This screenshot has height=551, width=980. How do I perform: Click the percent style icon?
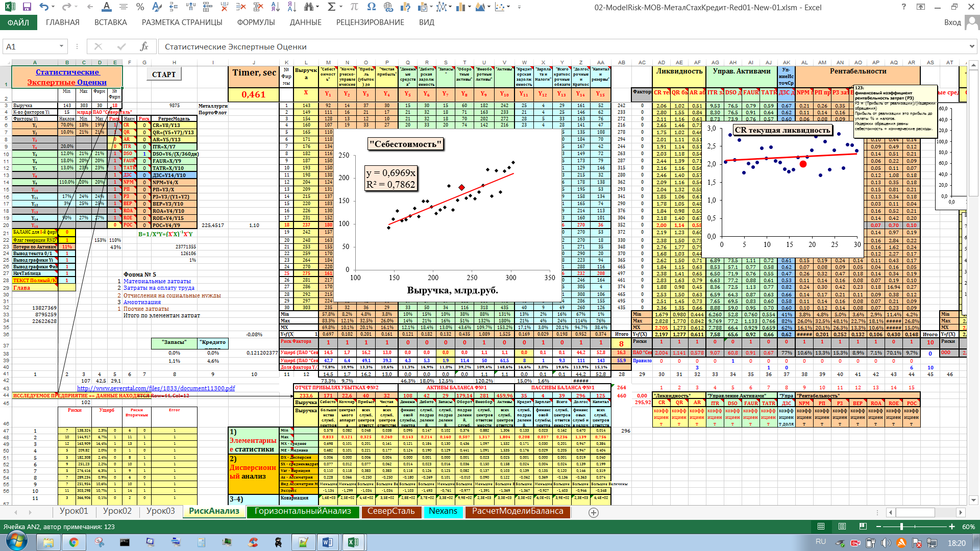click(x=140, y=7)
